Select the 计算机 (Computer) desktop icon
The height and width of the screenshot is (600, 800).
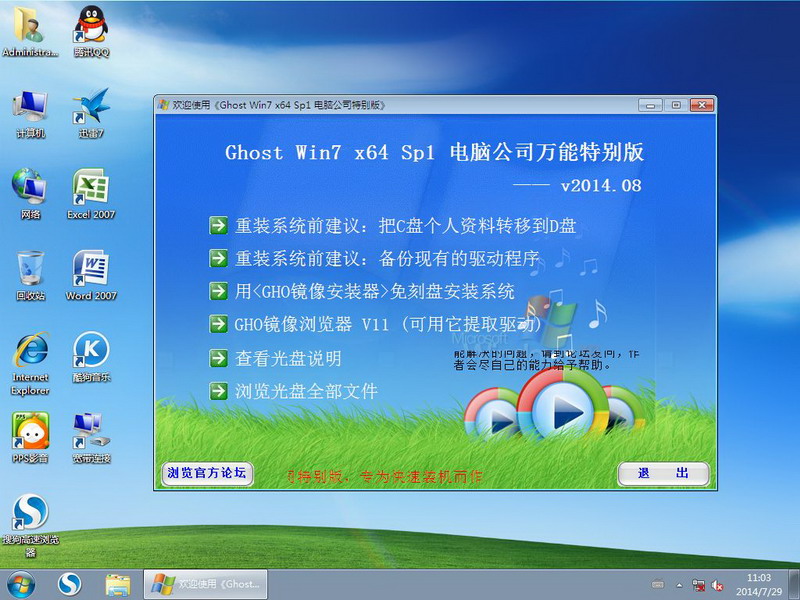[x=31, y=113]
